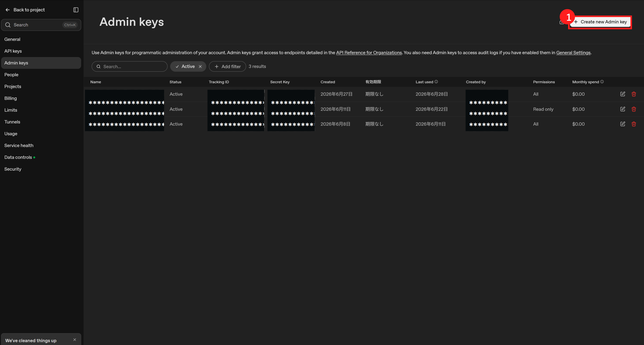Screen dimensions: 644x345
Task: Click the Created by column header
Action: 476,82
